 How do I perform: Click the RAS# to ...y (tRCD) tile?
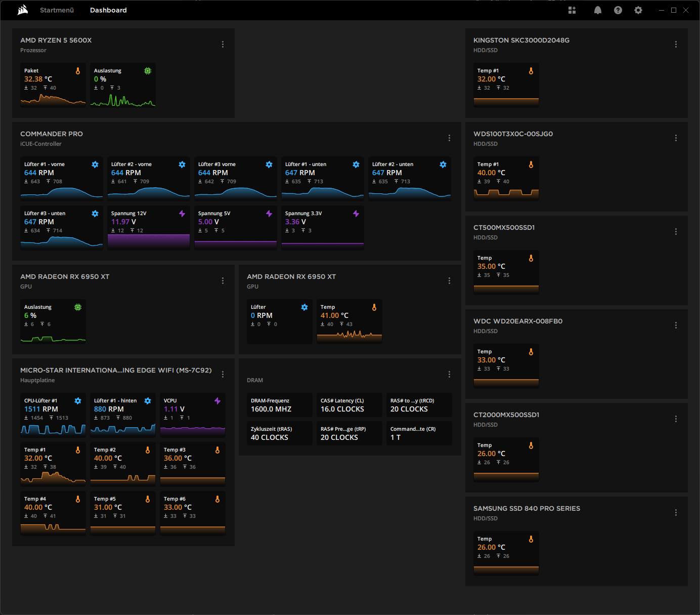click(419, 405)
